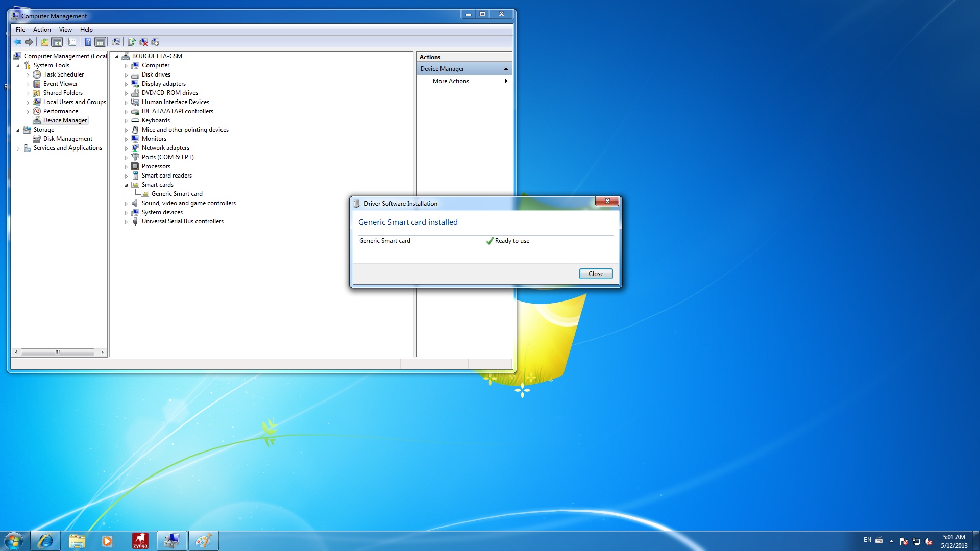The image size is (980, 551).
Task: Select Disk Management under Storage
Action: tap(68, 139)
